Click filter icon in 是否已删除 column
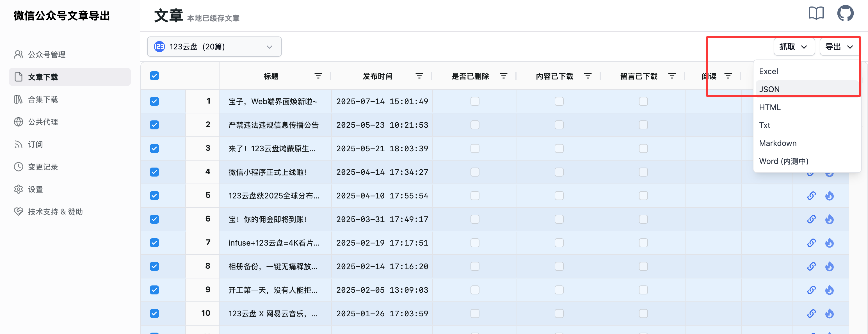The image size is (868, 334). pos(503,76)
